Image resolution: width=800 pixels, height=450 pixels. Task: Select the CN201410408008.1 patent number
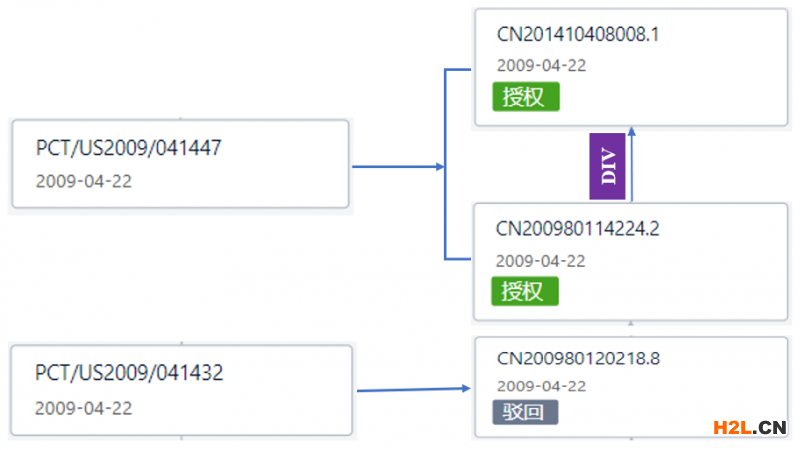click(578, 35)
